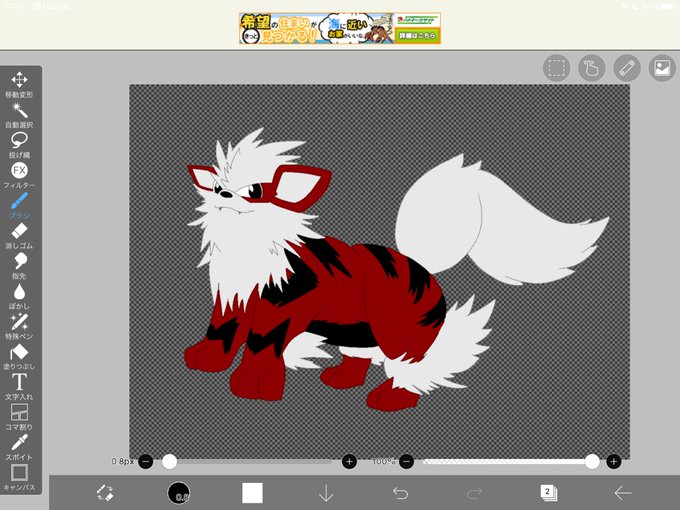This screenshot has height=510, width=680.
Task: Toggle the stabilizer hand-touch button
Action: 592,68
